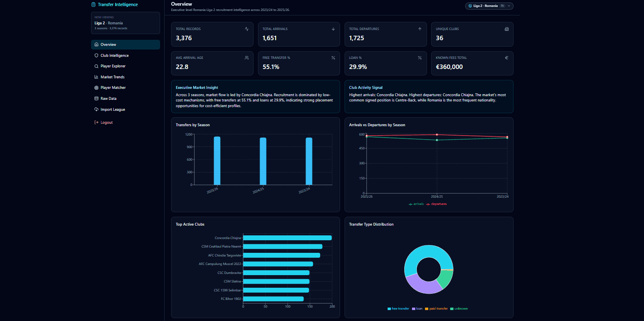This screenshot has height=321, width=644.
Task: Open the Liga 2 - Romania league dropdown
Action: coord(489,6)
